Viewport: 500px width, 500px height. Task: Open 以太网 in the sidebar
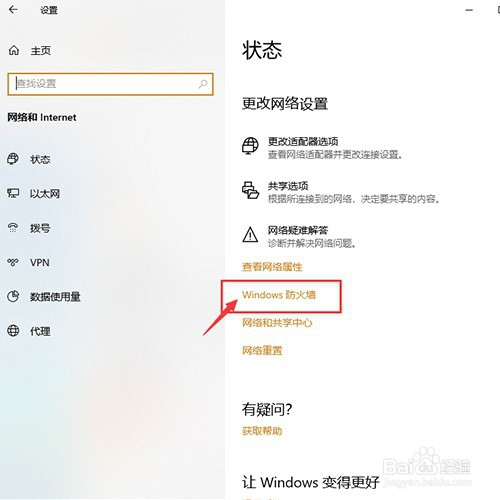[x=45, y=194]
